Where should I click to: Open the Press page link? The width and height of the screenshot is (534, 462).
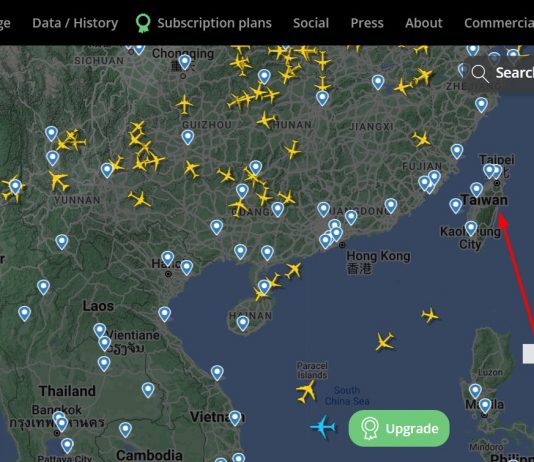tap(367, 23)
